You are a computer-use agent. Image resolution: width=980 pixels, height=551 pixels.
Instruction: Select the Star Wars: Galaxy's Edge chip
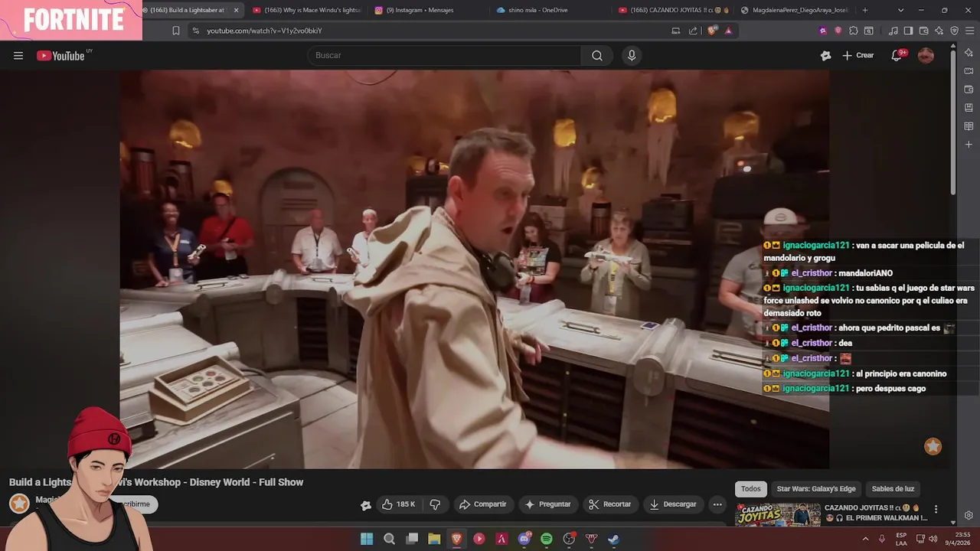click(x=816, y=489)
